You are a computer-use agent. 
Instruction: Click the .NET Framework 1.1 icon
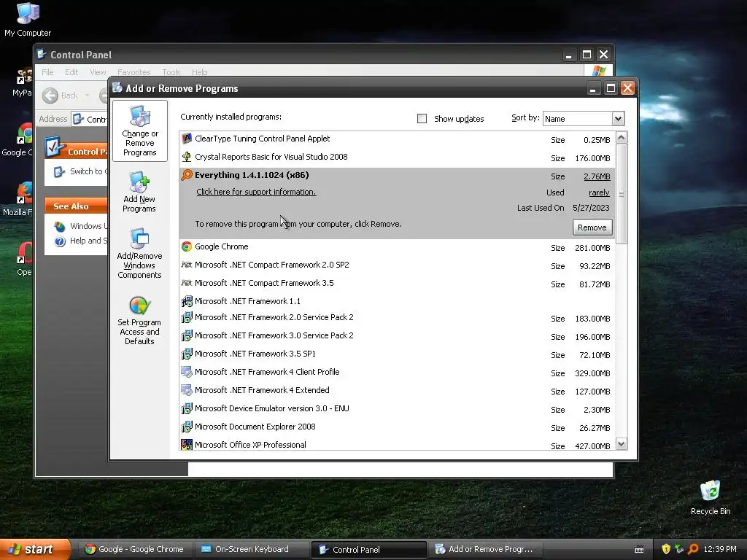tap(187, 301)
